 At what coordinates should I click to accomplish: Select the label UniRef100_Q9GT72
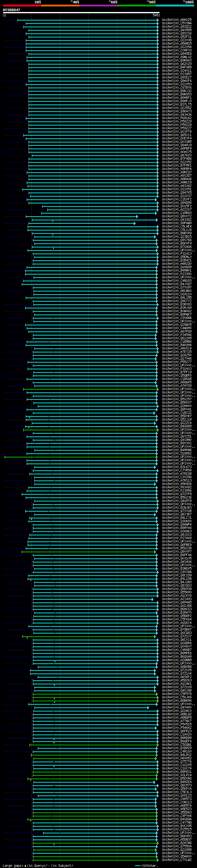177,301
